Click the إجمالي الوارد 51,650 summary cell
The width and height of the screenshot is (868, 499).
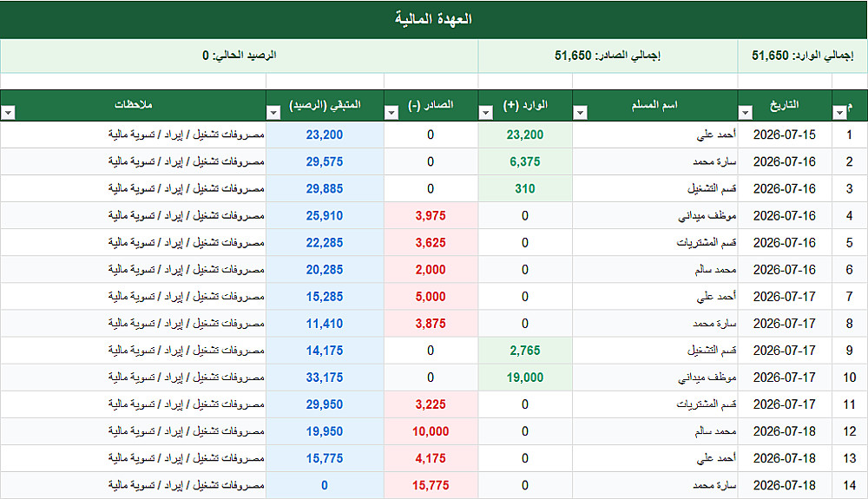[x=802, y=56]
